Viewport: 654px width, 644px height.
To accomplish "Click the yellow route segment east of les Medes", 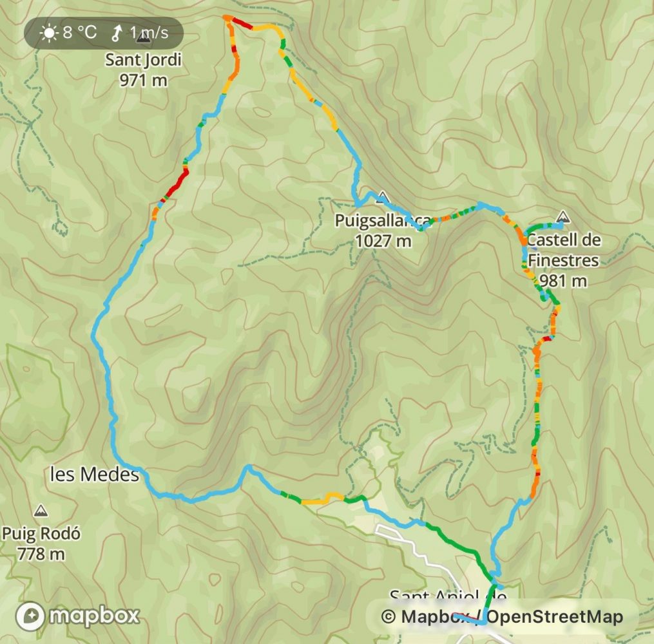I will tap(322, 498).
